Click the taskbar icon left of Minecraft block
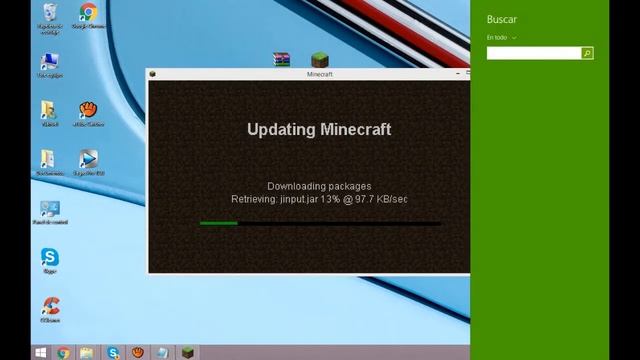 [x=162, y=353]
